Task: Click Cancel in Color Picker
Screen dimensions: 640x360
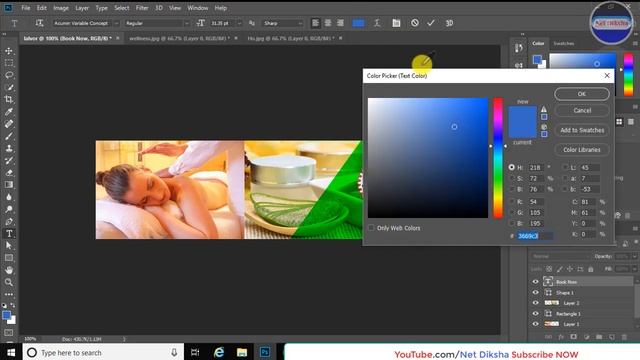Action: coord(582,110)
